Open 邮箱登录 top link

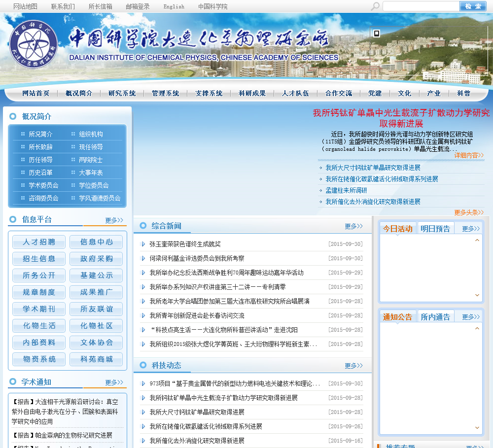(138, 6)
